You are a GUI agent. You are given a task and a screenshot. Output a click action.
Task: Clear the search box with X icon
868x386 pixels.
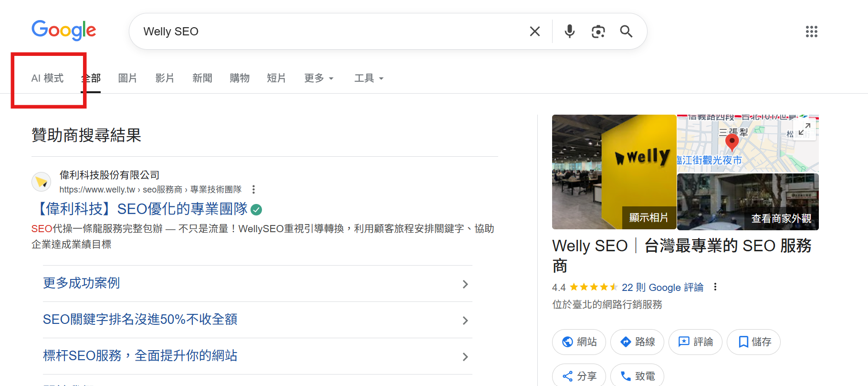point(535,32)
